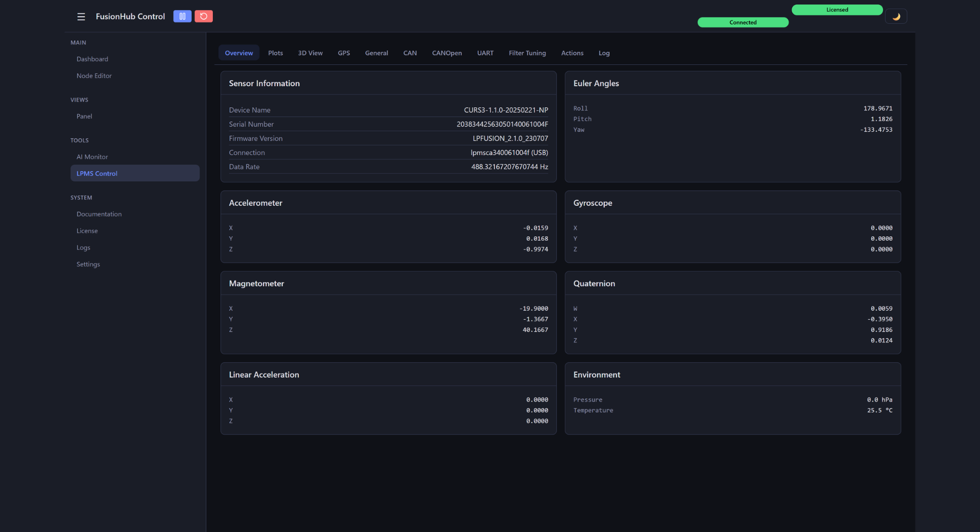Screen dimensions: 980x532
Task: Open the Log tab
Action: (x=604, y=53)
